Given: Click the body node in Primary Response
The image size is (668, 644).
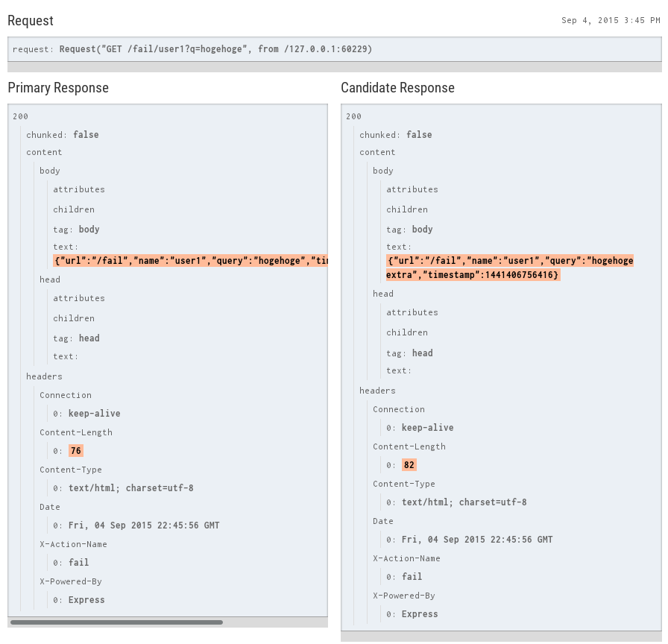Looking at the screenshot, I should (x=50, y=171).
